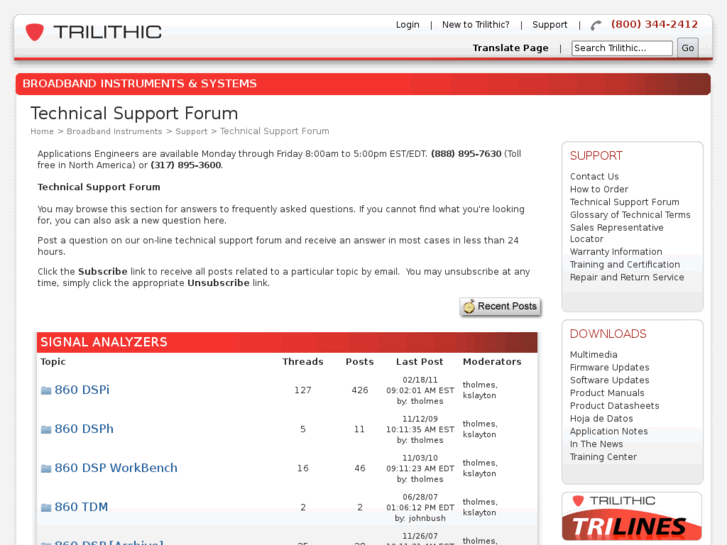The width and height of the screenshot is (727, 545).
Task: Click the folder icon next to 860 DSPh
Action: [46, 430]
